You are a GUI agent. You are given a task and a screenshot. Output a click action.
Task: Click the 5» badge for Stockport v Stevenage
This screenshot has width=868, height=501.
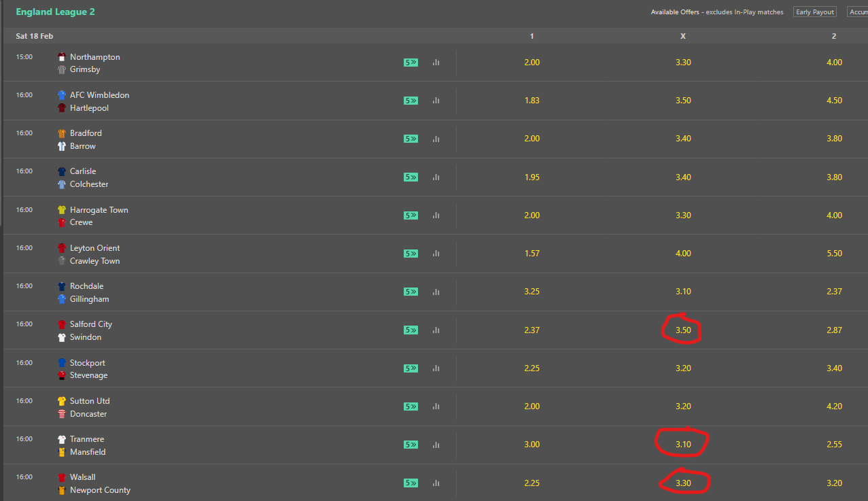click(411, 368)
